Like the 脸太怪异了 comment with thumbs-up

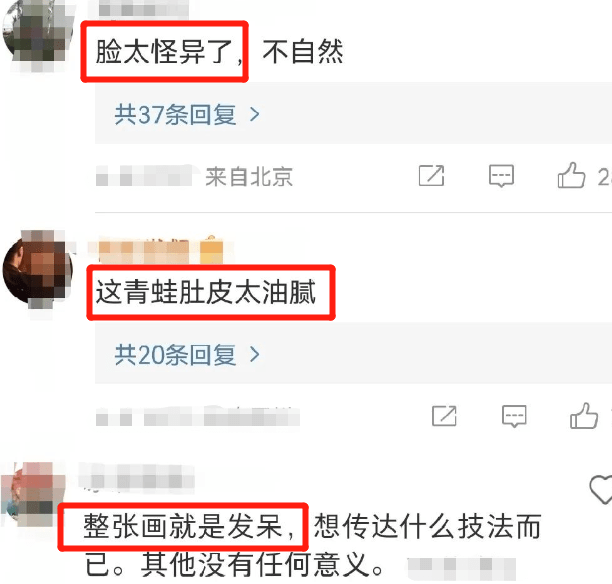point(571,176)
